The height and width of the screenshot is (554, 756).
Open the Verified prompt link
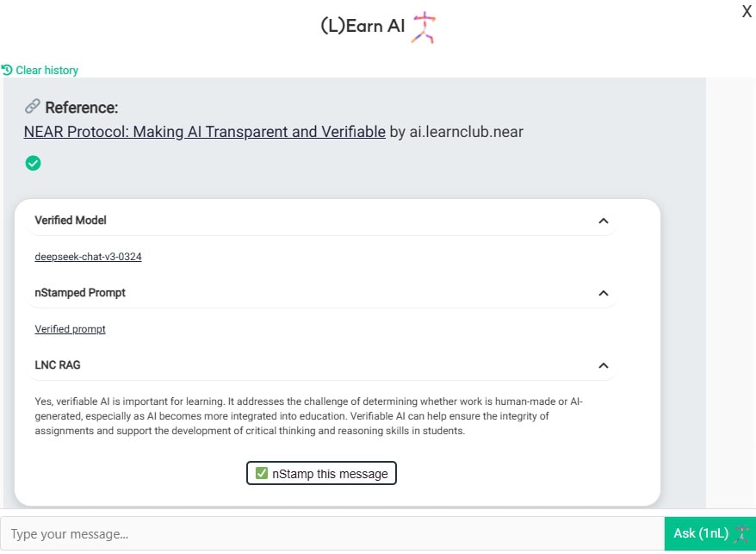(x=70, y=329)
